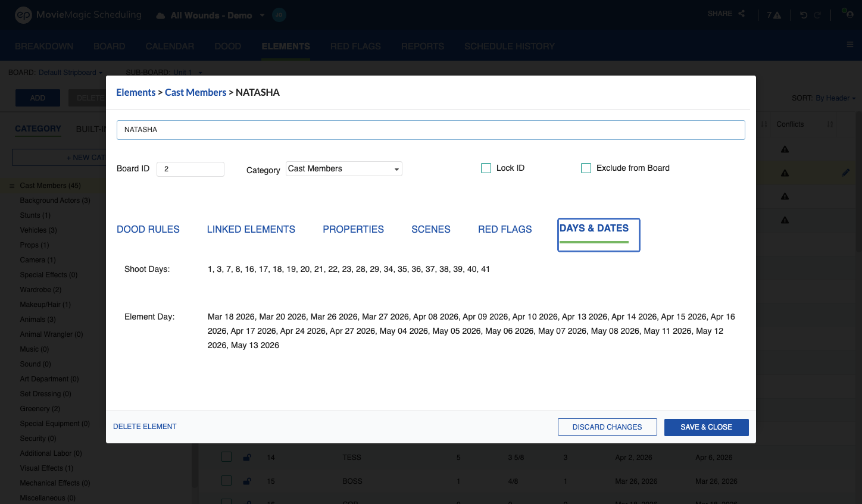Open the Sort By Header dropdown
Viewport: 862px width, 504px height.
pos(836,98)
